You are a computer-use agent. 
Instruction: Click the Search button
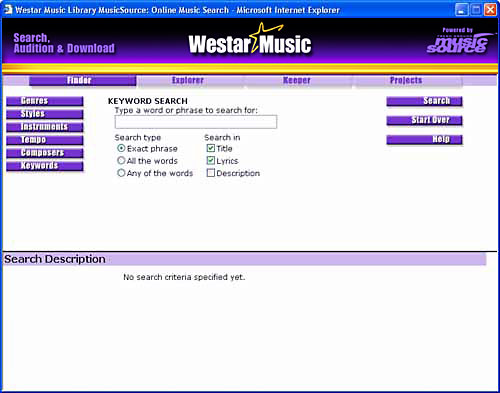(x=424, y=101)
